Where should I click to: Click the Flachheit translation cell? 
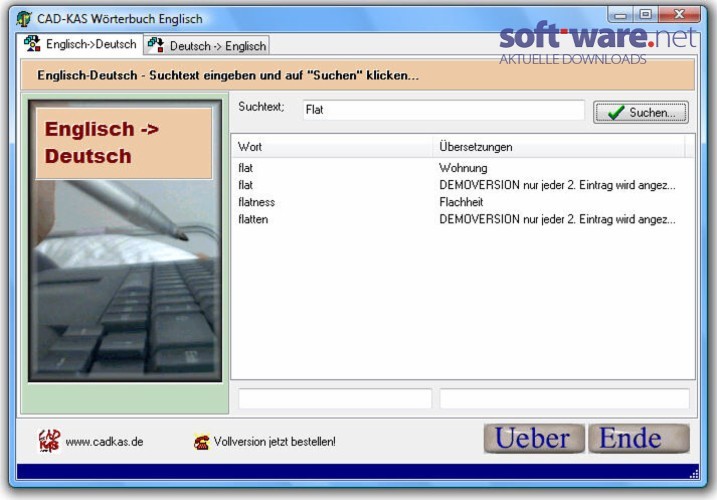coord(461,202)
